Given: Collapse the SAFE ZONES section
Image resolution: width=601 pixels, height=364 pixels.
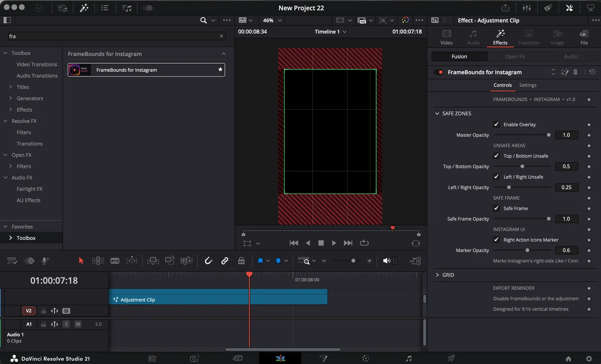Looking at the screenshot, I should (x=437, y=113).
